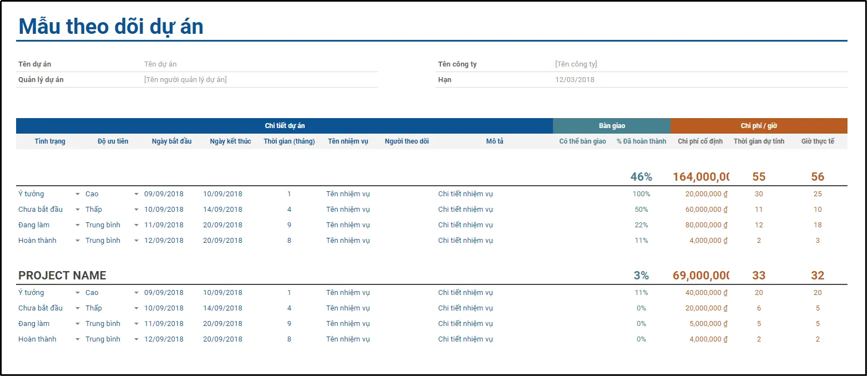This screenshot has height=377, width=868.
Task: Click the blue Chi tiết dự án header band
Action: click(285, 126)
